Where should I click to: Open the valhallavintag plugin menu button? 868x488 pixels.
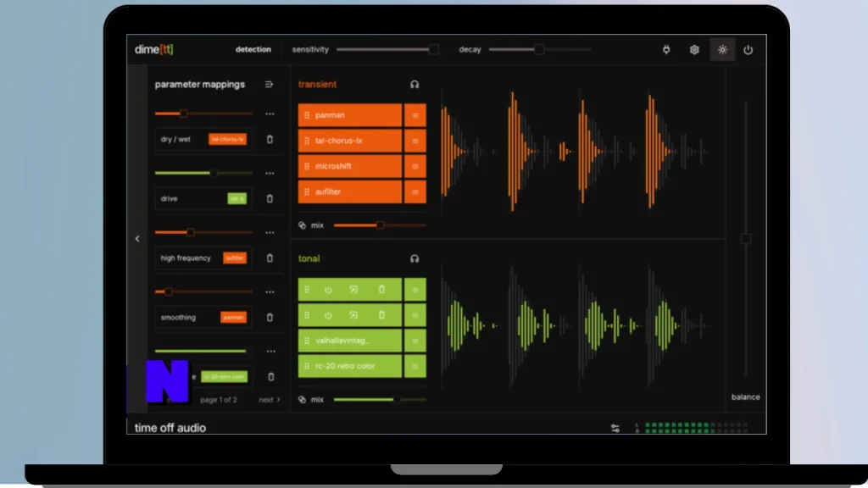(415, 341)
